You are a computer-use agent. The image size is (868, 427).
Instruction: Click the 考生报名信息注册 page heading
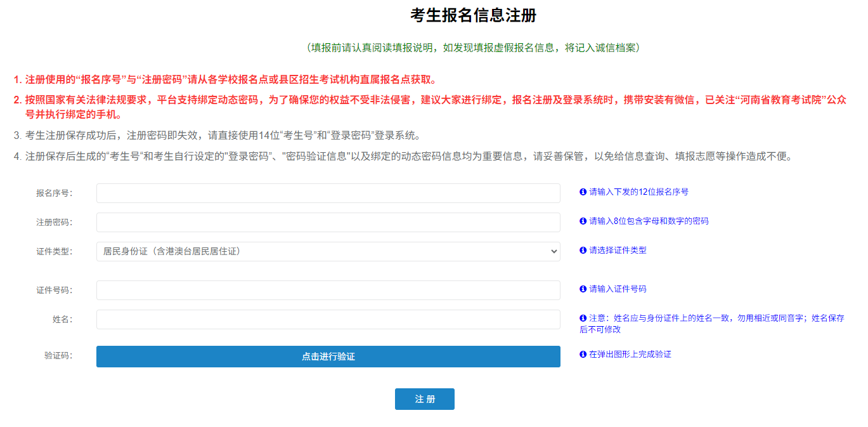[x=473, y=16]
